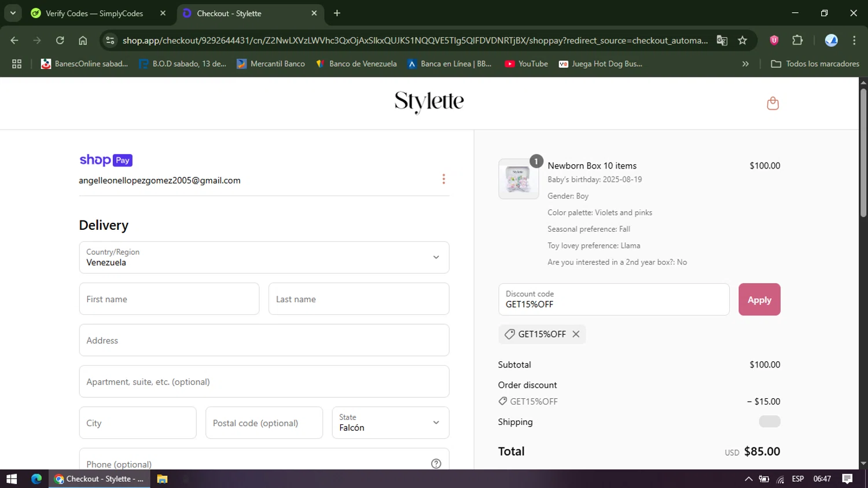
Task: Click the Address field
Action: [x=264, y=340]
